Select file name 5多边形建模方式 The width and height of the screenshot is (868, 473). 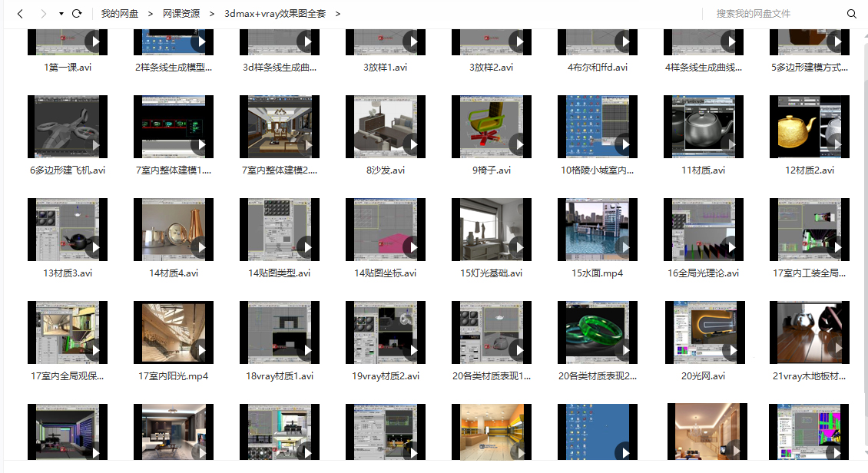tap(810, 68)
